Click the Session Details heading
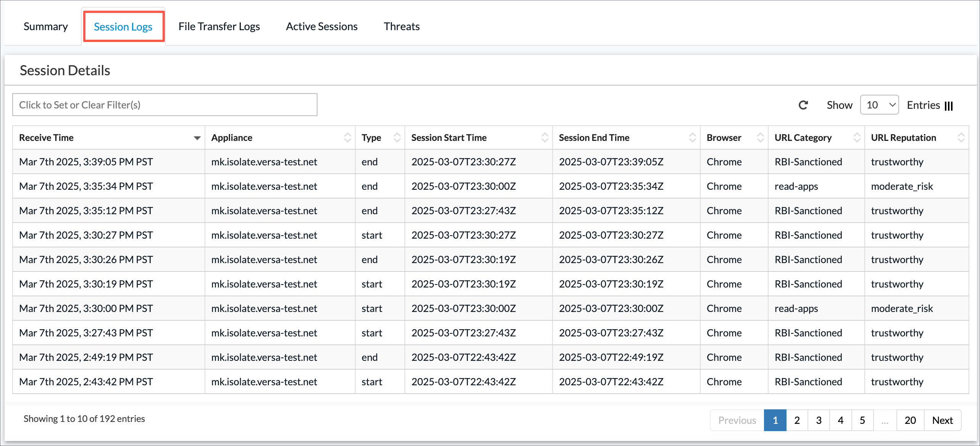Image resolution: width=980 pixels, height=446 pixels. pyautogui.click(x=65, y=70)
